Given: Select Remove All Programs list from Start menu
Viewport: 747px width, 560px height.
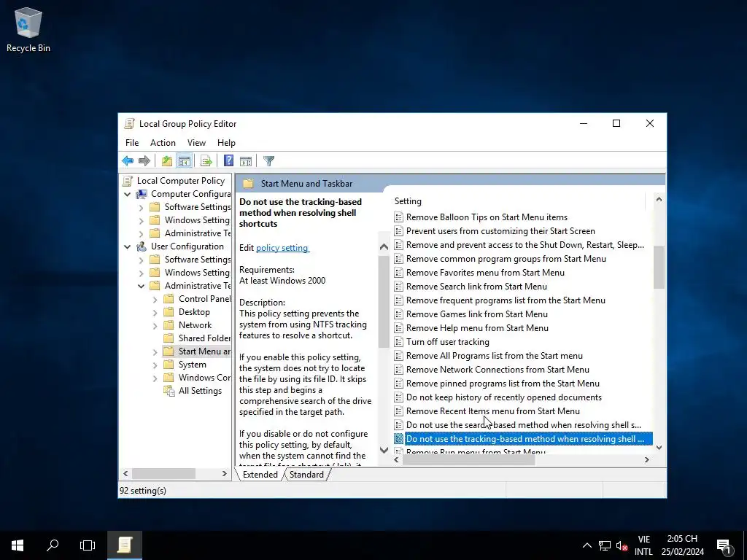Looking at the screenshot, I should [x=495, y=356].
